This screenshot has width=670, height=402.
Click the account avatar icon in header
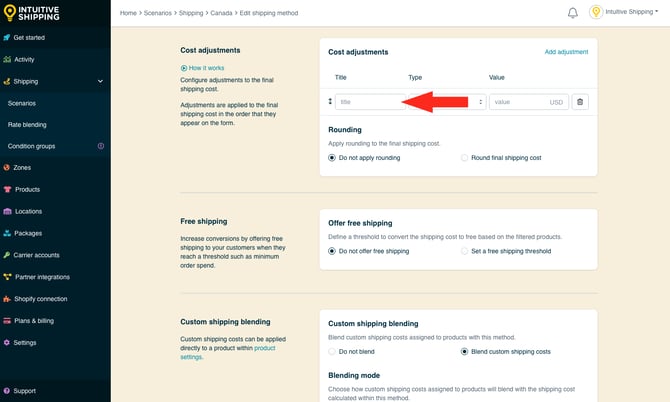[x=596, y=12]
